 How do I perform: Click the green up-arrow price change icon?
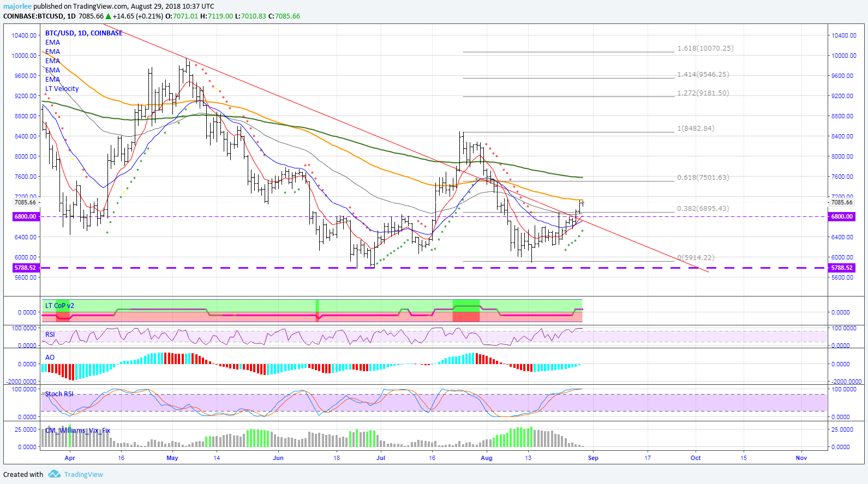point(109,16)
